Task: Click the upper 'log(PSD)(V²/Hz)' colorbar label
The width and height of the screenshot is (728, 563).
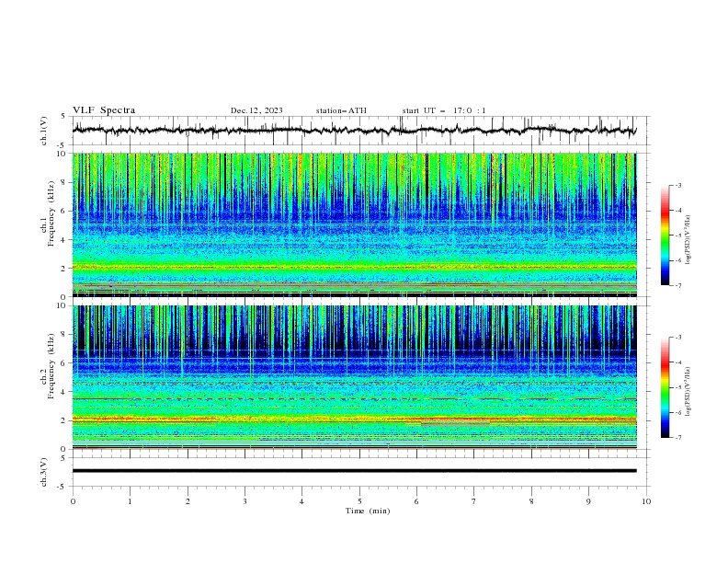Action: point(688,240)
